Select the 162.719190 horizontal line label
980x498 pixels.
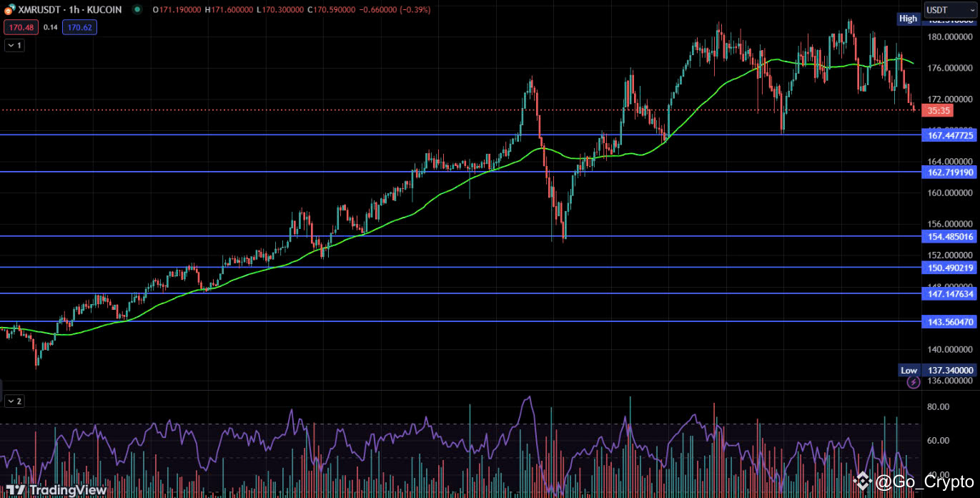tap(950, 172)
